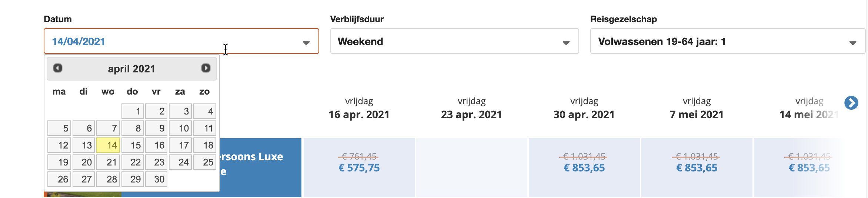
Task: Choose day 23 in the calendar
Action: point(156,162)
